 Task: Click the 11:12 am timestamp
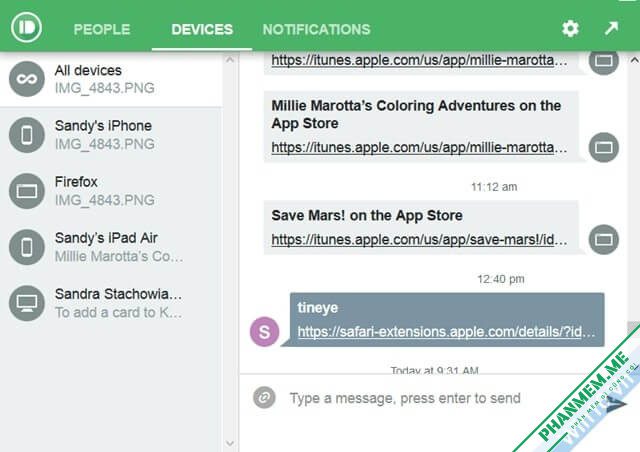(494, 187)
